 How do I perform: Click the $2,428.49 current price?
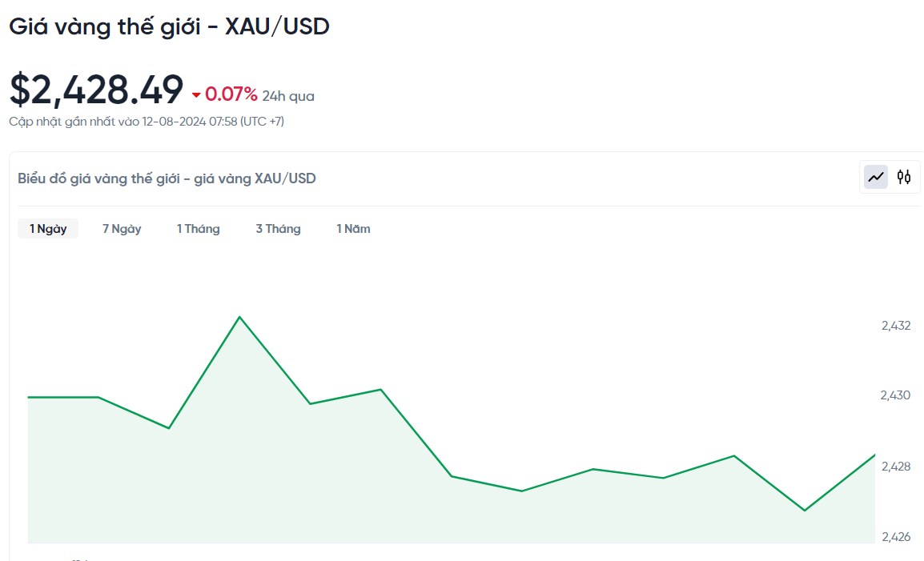pos(96,90)
